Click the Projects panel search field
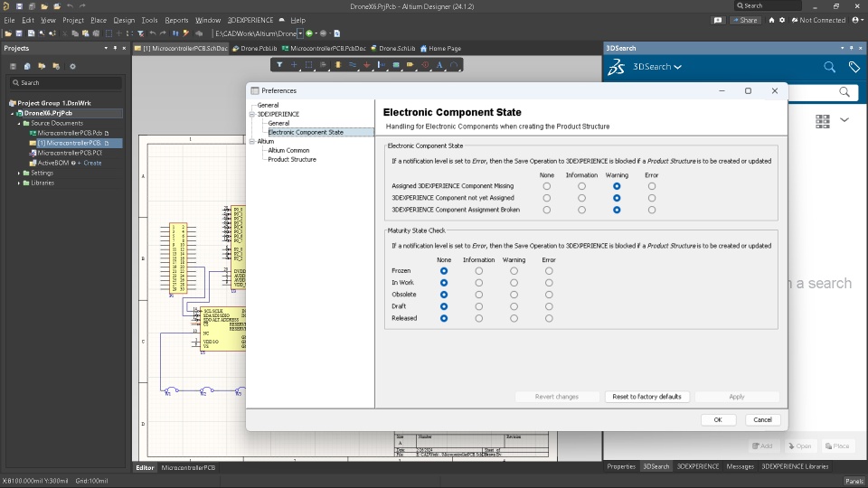Image resolution: width=868 pixels, height=488 pixels. tap(63, 82)
